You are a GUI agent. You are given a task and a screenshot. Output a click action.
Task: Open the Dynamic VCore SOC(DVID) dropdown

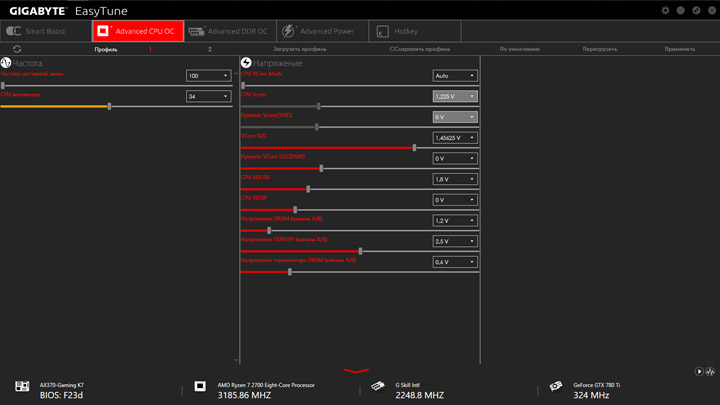455,158
